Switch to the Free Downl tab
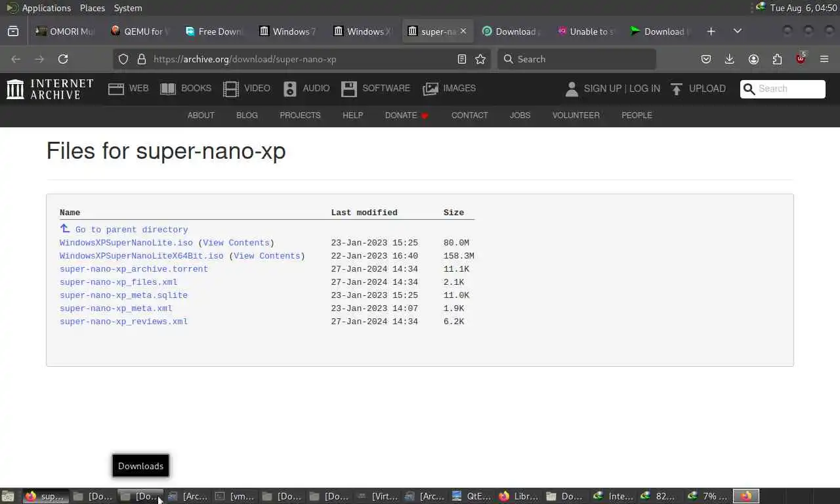The height and width of the screenshot is (504, 840). pos(215,31)
